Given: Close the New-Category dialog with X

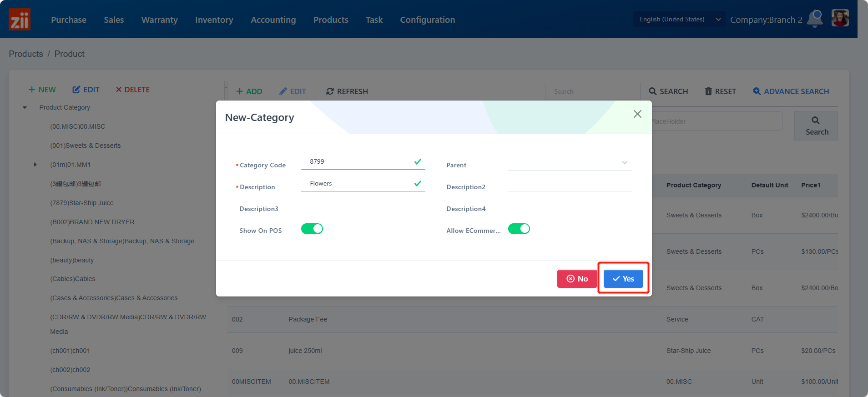Looking at the screenshot, I should tap(637, 114).
